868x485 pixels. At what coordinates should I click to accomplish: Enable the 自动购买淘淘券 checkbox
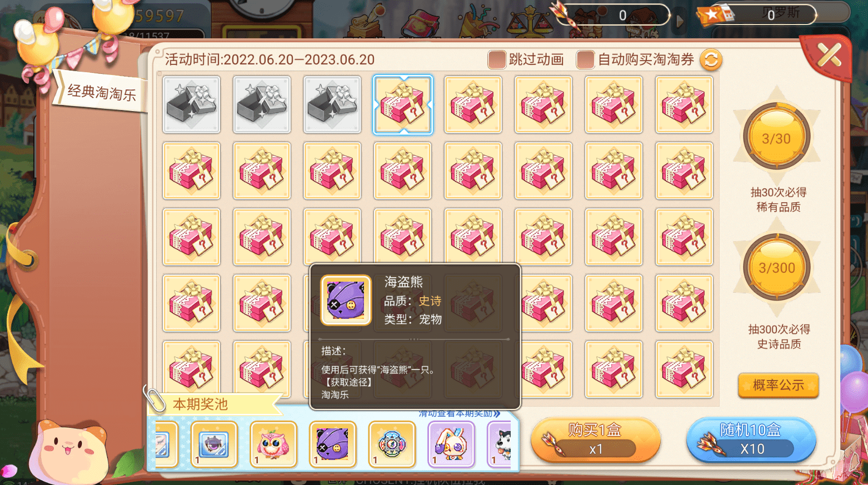(x=585, y=59)
